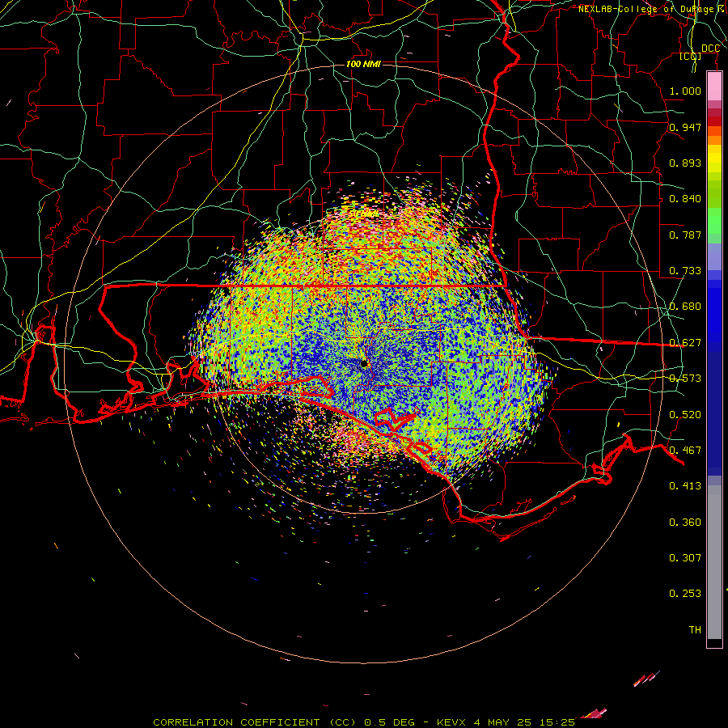The height and width of the screenshot is (728, 728).
Task: Click the pink segment of the color bar
Action: click(x=714, y=87)
